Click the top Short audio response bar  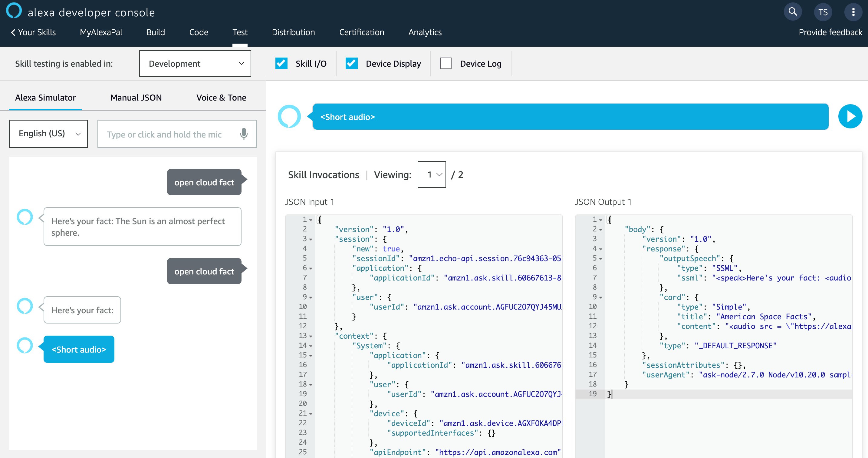[x=570, y=117]
